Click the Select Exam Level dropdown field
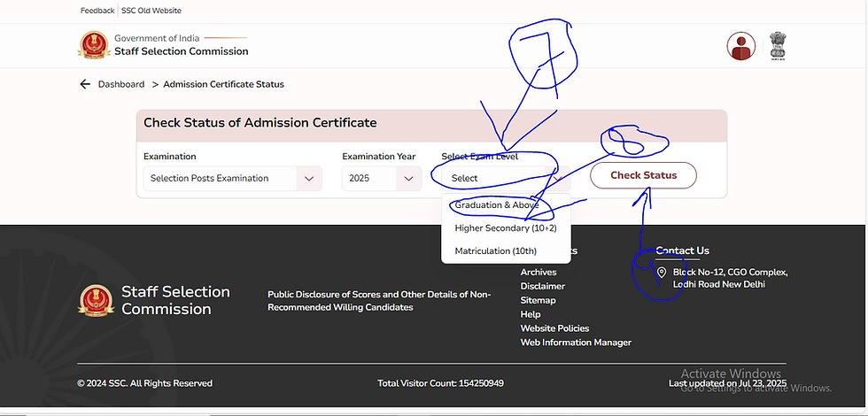Image resolution: width=868 pixels, height=416 pixels. [506, 178]
